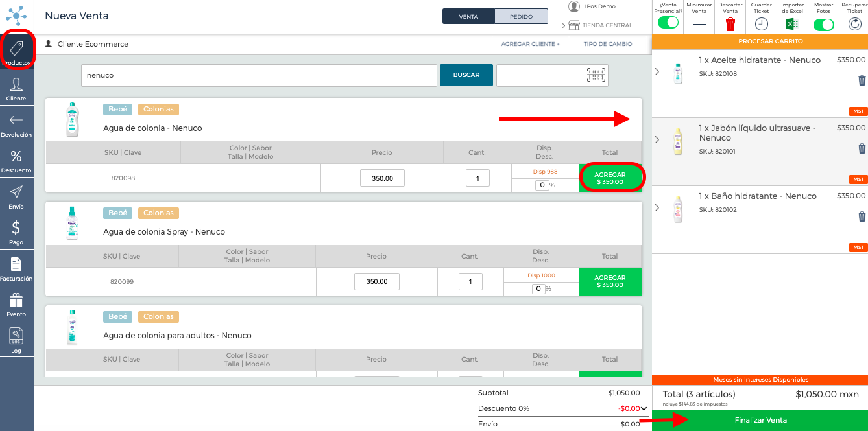Viewport: 868px width, 431px height.
Task: Open the Cliente sidebar section
Action: (16, 89)
